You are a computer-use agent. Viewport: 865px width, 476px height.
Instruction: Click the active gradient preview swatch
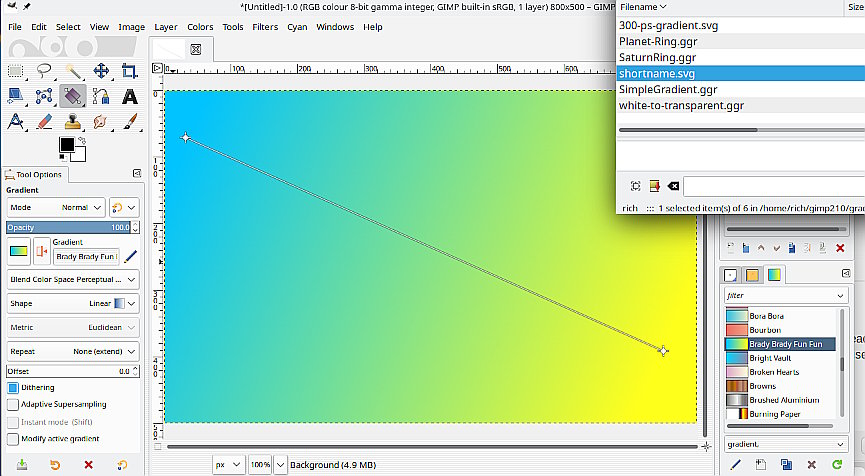19,252
